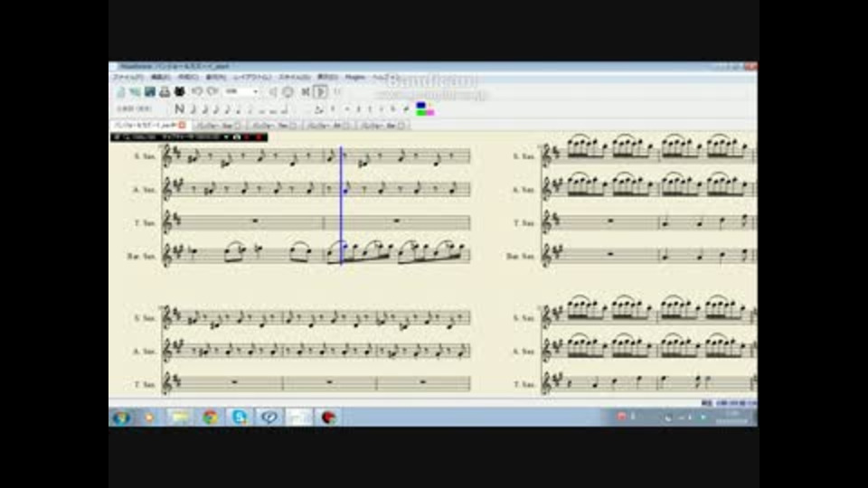Toggle the MIDI input button
Image resolution: width=868 pixels, height=488 pixels.
click(x=288, y=92)
